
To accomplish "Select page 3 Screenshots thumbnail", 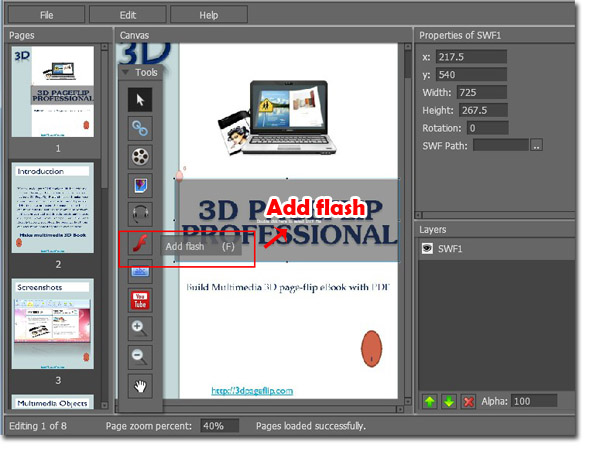I will pyautogui.click(x=53, y=324).
